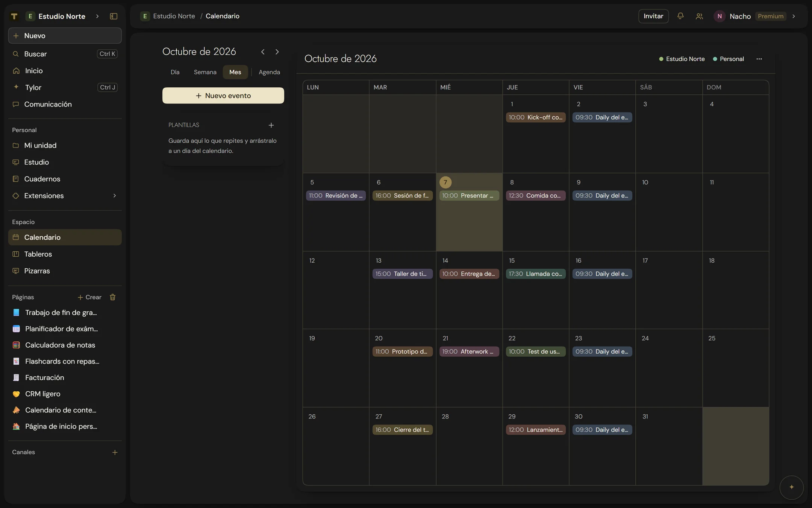
Task: Open Comunicación in sidebar
Action: tap(65, 104)
